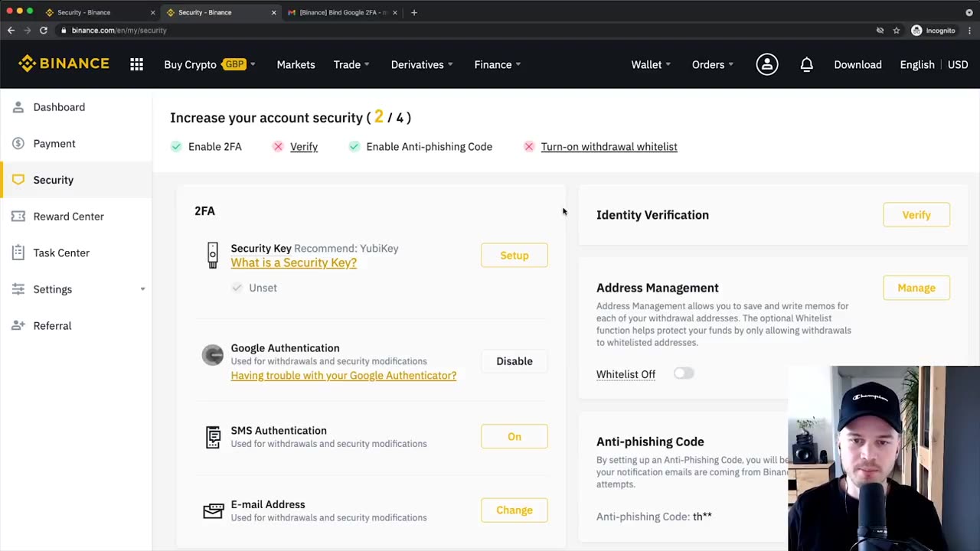Reload the page with the refresh icon
Image resolution: width=980 pixels, height=551 pixels.
[44, 31]
